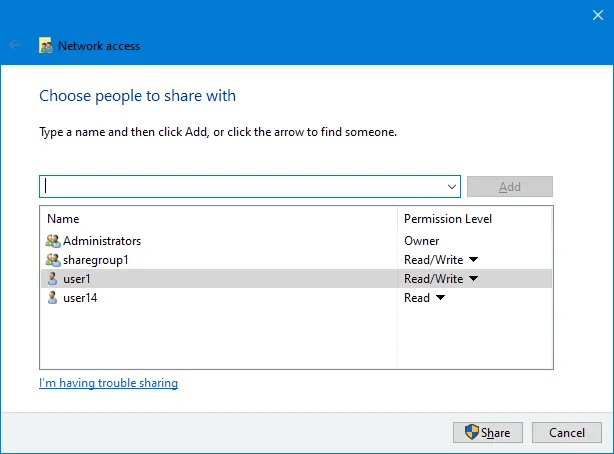Click the user14 person icon
This screenshot has height=454, width=614.
point(53,298)
